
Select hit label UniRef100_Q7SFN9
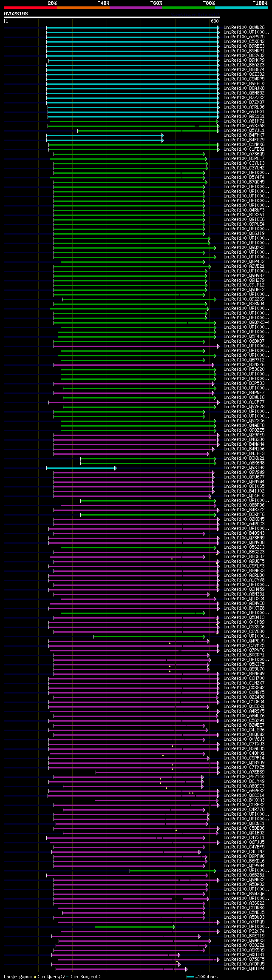click(x=244, y=538)
